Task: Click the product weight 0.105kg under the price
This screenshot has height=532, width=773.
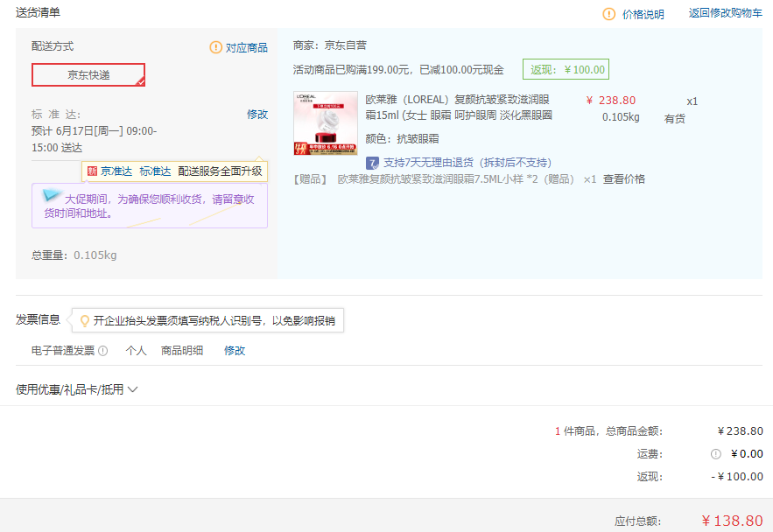Action: (x=621, y=117)
